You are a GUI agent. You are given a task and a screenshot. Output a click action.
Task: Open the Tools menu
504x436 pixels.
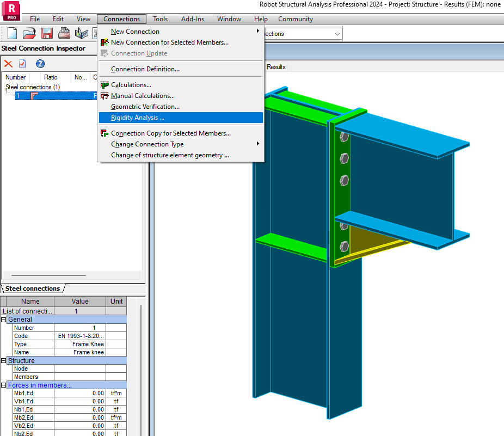click(x=160, y=19)
